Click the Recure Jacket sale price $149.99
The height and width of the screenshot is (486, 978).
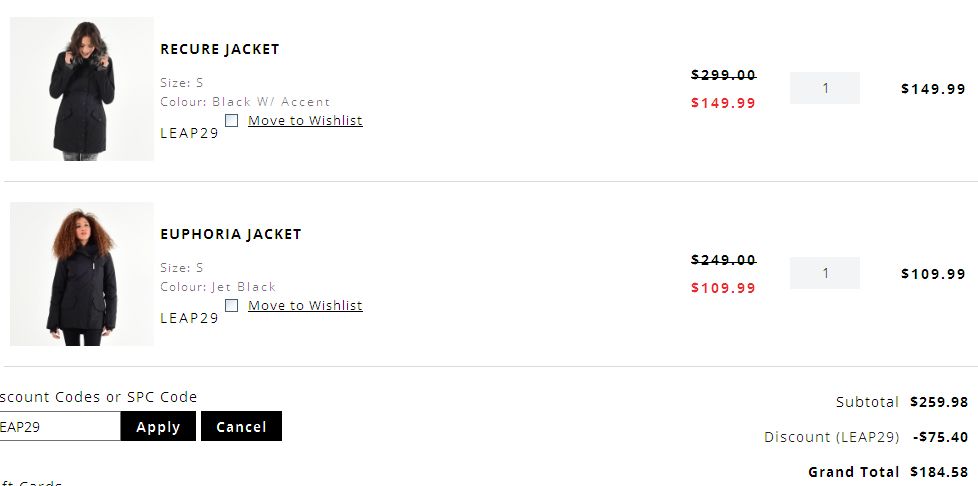coord(724,103)
